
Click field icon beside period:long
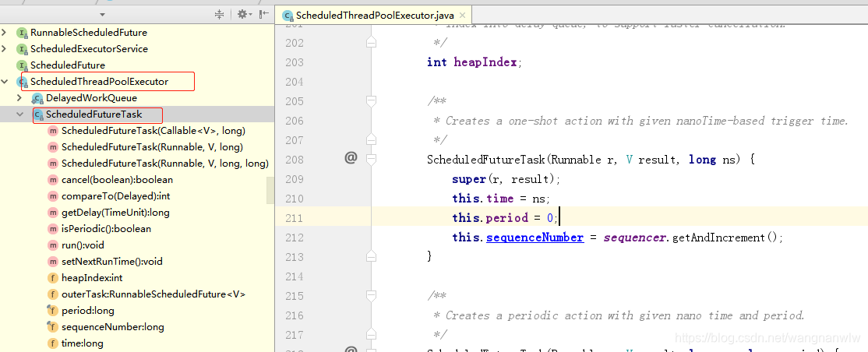(x=53, y=311)
